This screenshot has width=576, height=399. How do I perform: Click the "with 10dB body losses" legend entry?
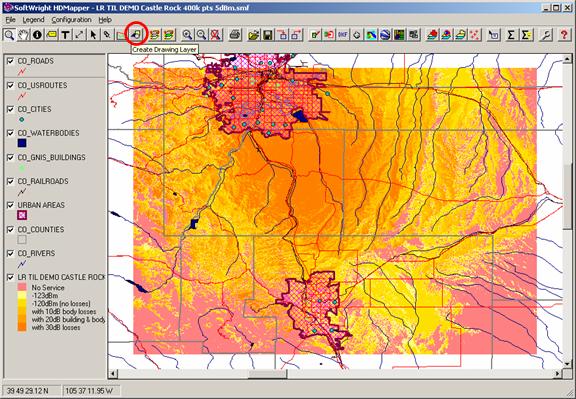point(64,312)
